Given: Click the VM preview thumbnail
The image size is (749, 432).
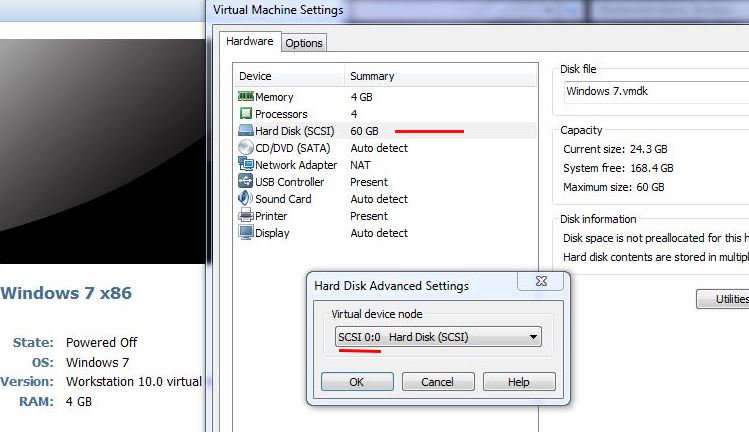Looking at the screenshot, I should click(103, 151).
